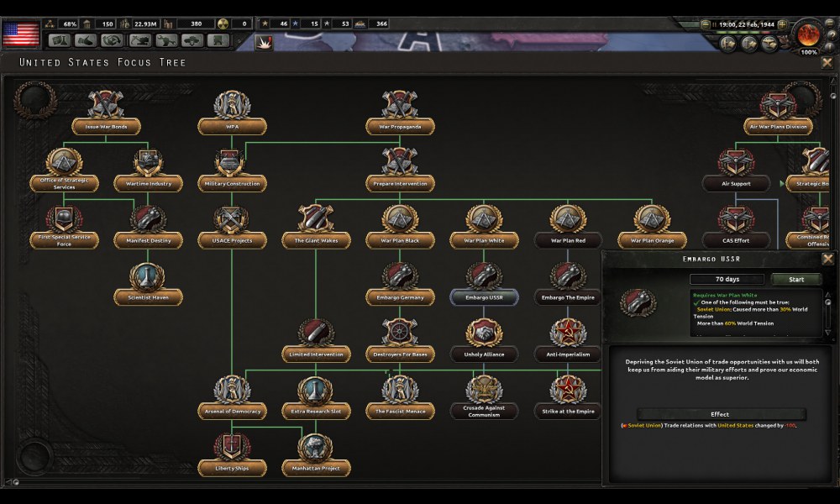The width and height of the screenshot is (840, 504).
Task: Click the 70 days duration field
Action: (727, 279)
